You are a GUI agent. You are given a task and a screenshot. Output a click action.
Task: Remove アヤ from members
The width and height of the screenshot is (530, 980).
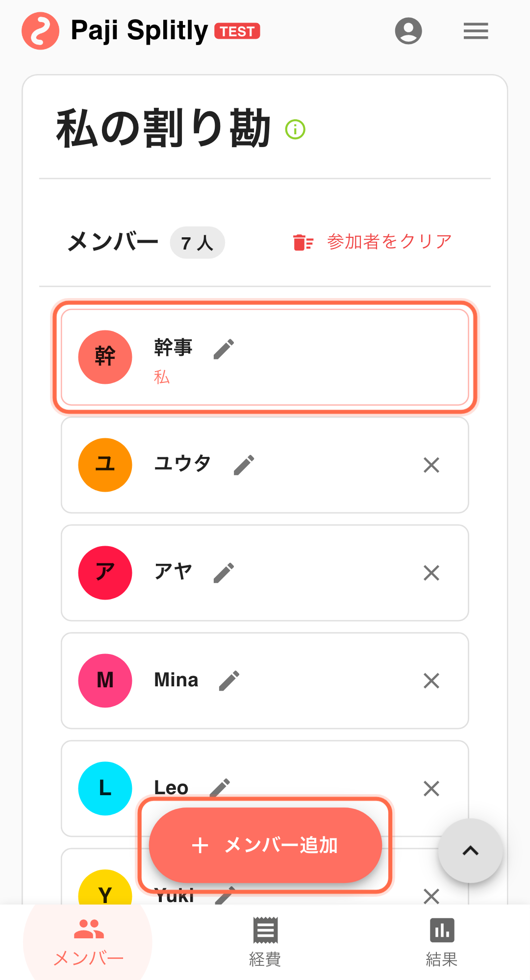431,573
